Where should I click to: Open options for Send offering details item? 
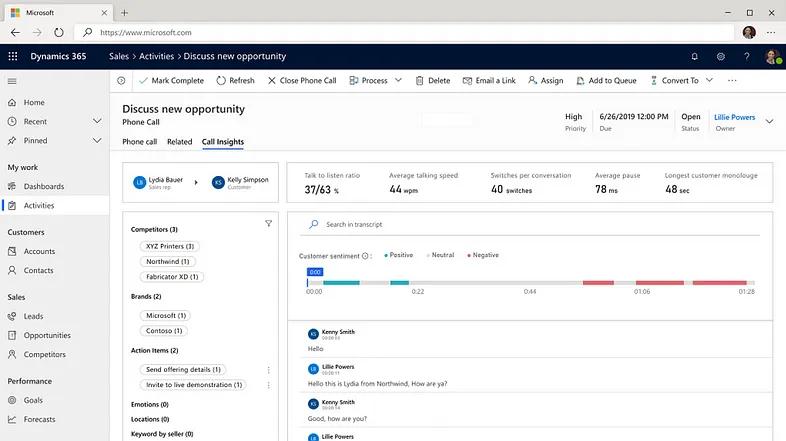269,370
